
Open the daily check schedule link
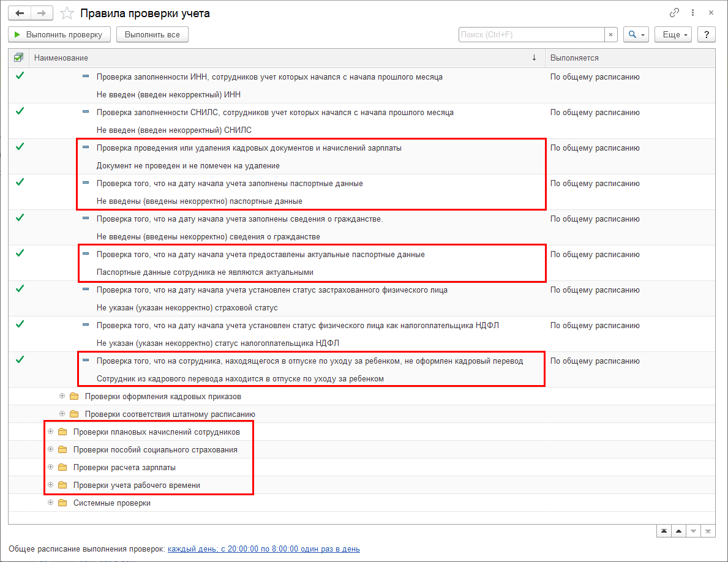click(264, 549)
